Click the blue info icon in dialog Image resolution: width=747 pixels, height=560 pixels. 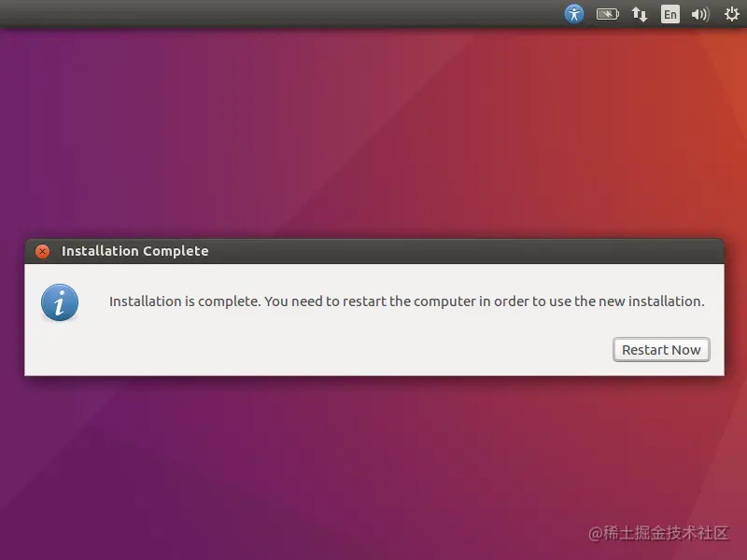pyautogui.click(x=60, y=302)
